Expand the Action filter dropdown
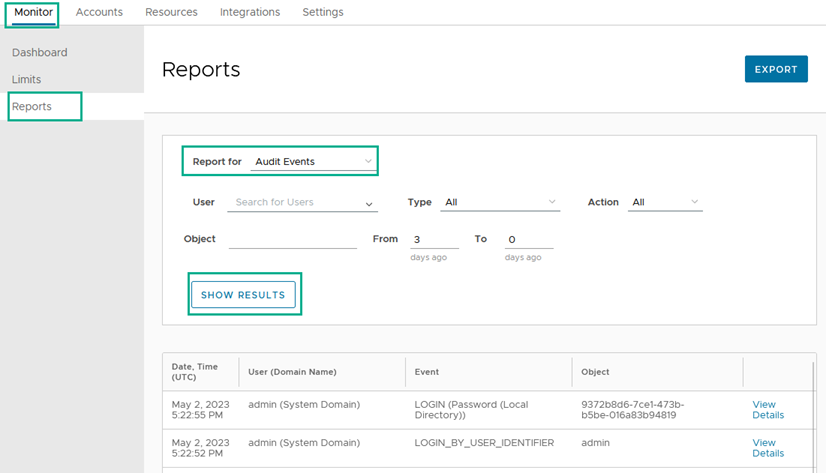The height and width of the screenshot is (473, 826). (x=665, y=202)
